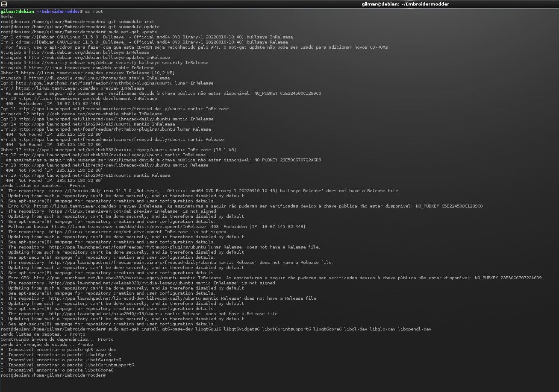Viewport: 559px width, 392px height.
Task: Click the 'Atingido:4' bullseye-updates line
Action: point(85,58)
